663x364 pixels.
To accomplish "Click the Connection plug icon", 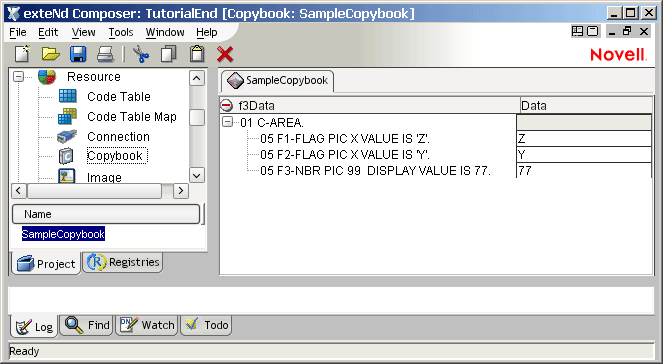I will 67,137.
